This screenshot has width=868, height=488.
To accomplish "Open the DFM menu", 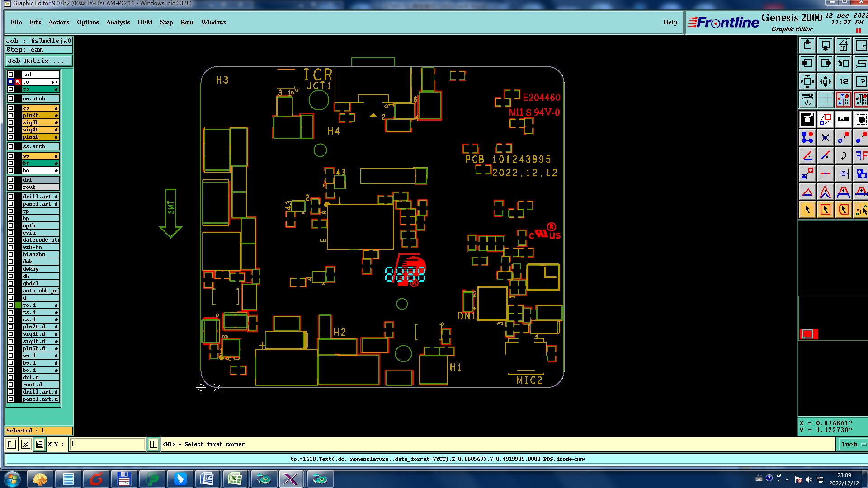I will [x=145, y=22].
